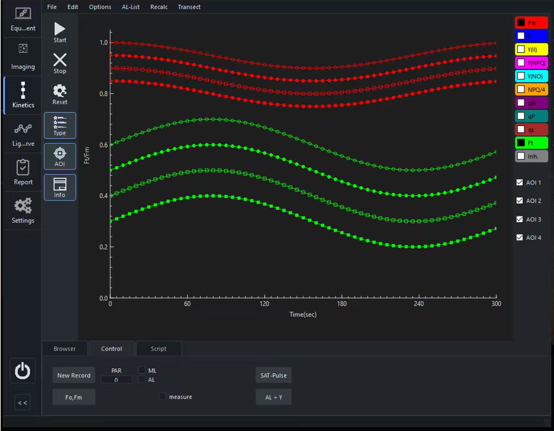Enable the Y(II) curve checkbox
The height and width of the screenshot is (431, 554).
point(521,49)
